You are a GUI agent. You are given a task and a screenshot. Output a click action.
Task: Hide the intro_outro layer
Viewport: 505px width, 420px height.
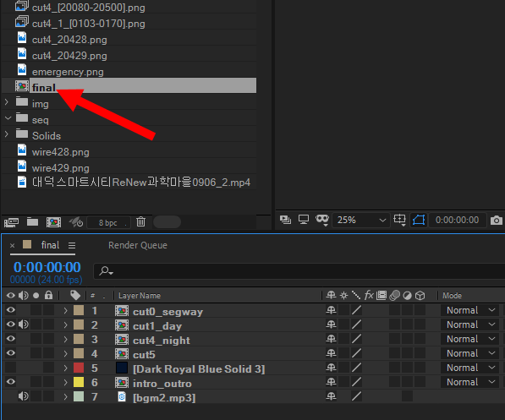(x=11, y=382)
